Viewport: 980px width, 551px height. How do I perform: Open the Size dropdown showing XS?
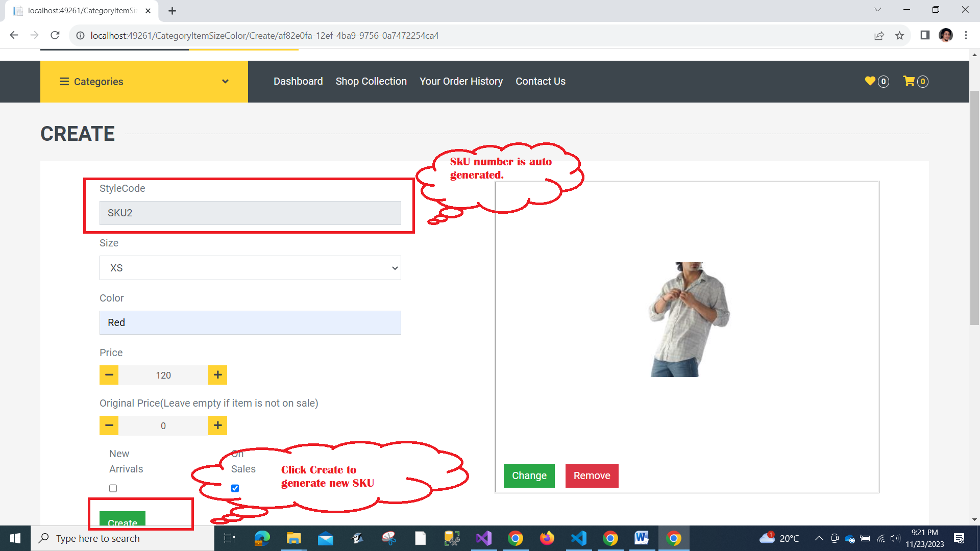tap(250, 268)
